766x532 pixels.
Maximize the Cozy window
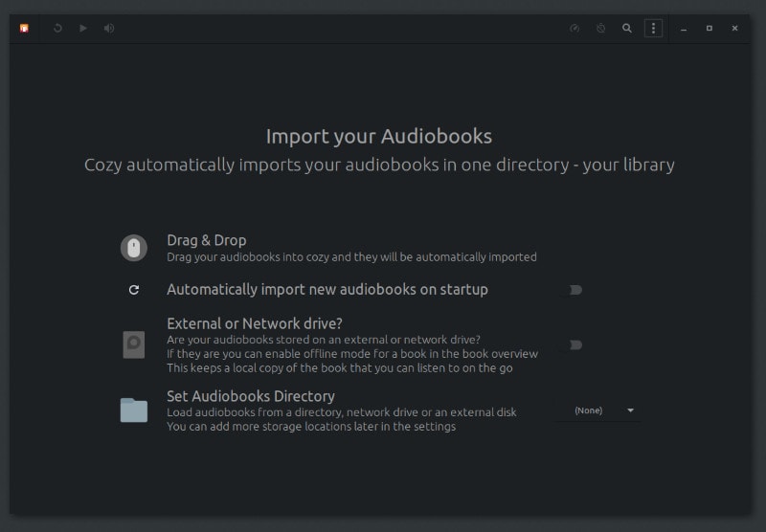[x=710, y=29]
